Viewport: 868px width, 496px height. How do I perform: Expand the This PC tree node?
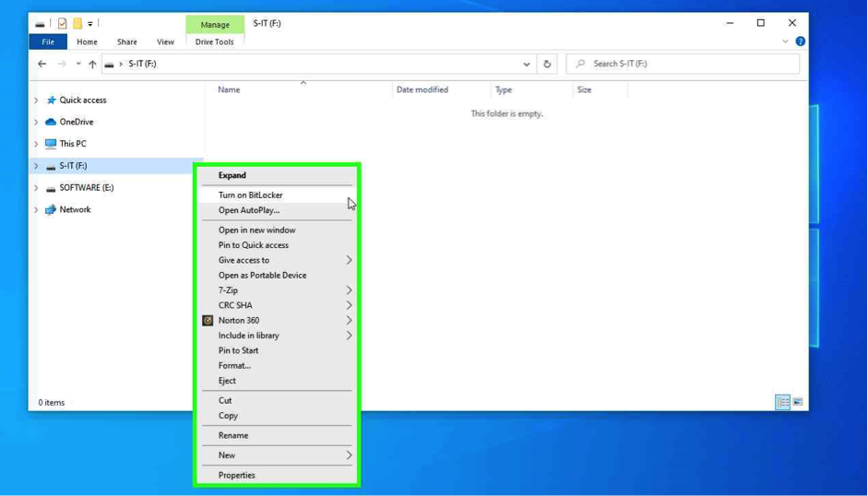[x=36, y=144]
